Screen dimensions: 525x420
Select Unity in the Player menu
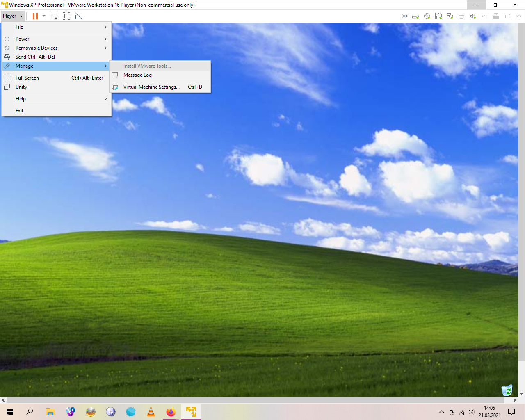coord(56,87)
